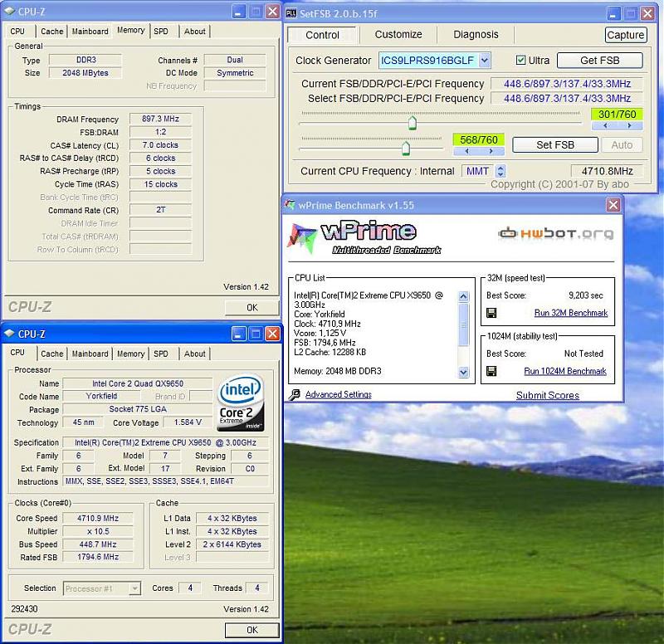664x644 pixels.
Task: Click the Command Rate 2T value
Action: point(160,210)
